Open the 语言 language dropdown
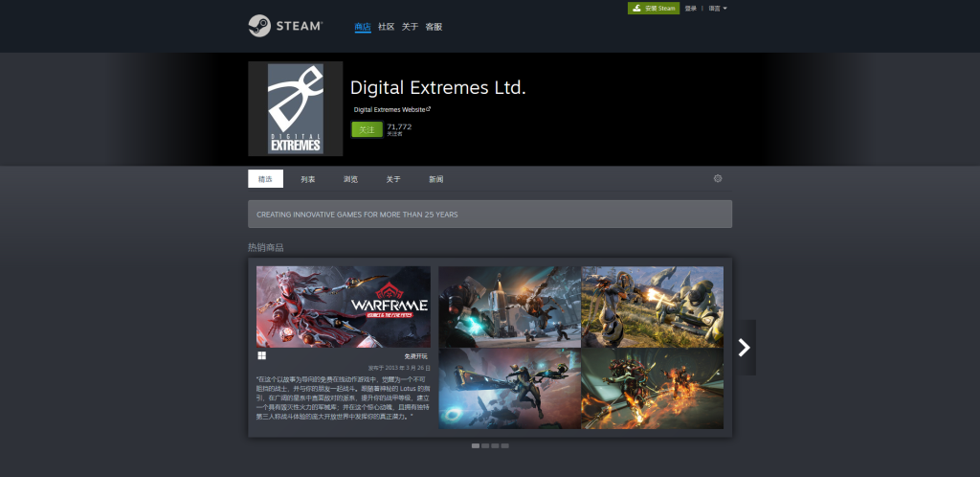The width and height of the screenshot is (980, 477). tap(718, 8)
